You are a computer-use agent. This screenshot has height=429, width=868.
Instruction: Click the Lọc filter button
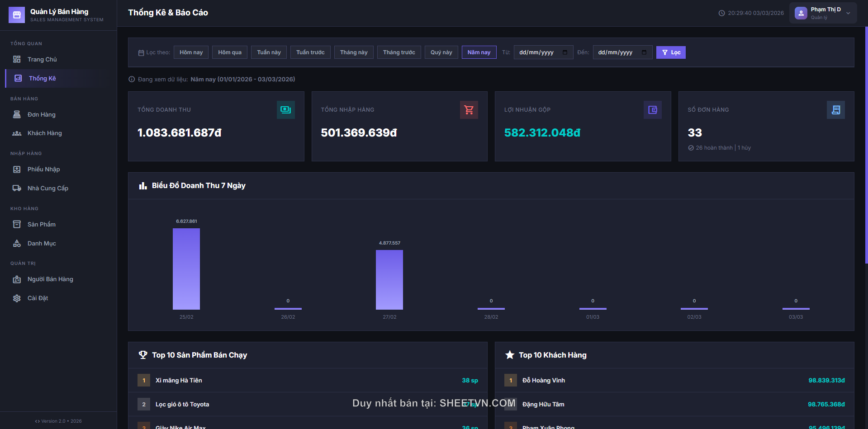670,52
